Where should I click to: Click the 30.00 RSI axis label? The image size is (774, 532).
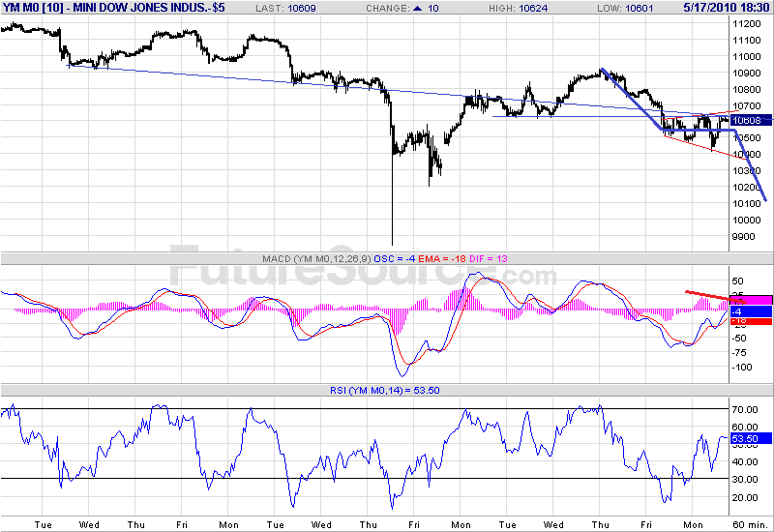click(x=745, y=479)
